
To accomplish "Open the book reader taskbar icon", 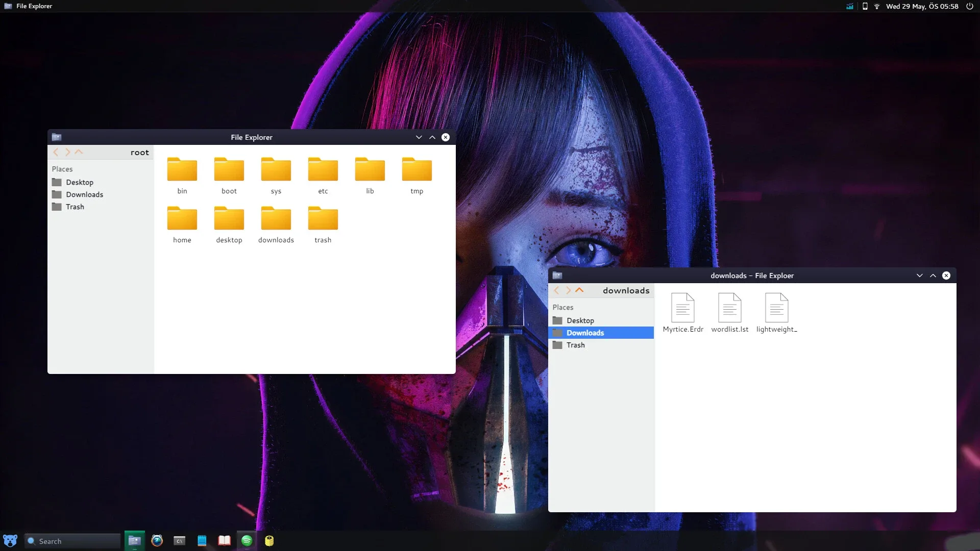I will (x=224, y=541).
